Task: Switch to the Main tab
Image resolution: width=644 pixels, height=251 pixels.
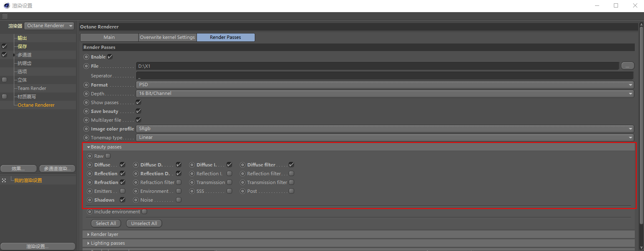Action: coord(109,37)
